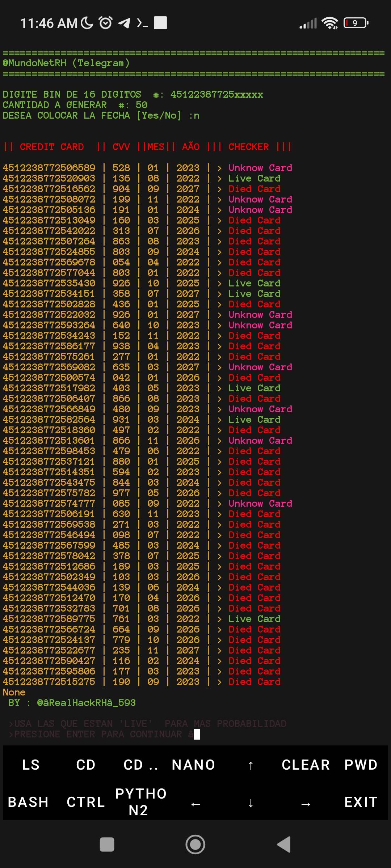Toggle the CTRL modifier key
Viewport: 391px width, 868px height.
(x=86, y=802)
